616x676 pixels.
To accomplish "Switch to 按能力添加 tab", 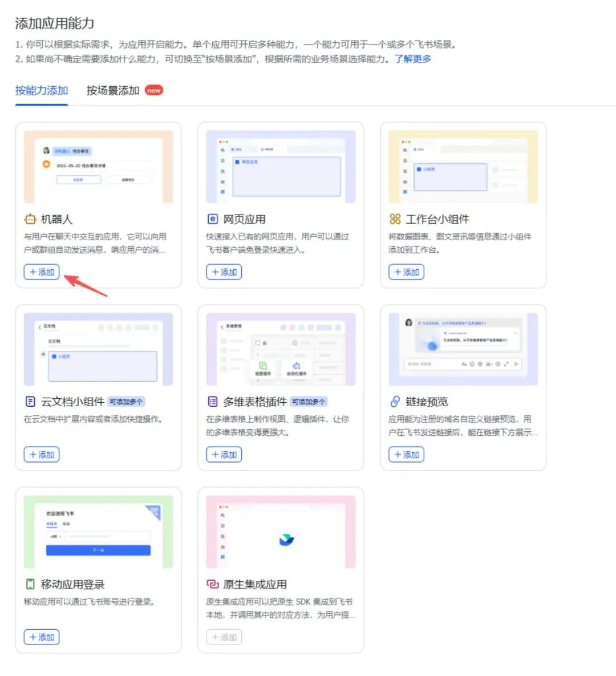I will tap(42, 91).
